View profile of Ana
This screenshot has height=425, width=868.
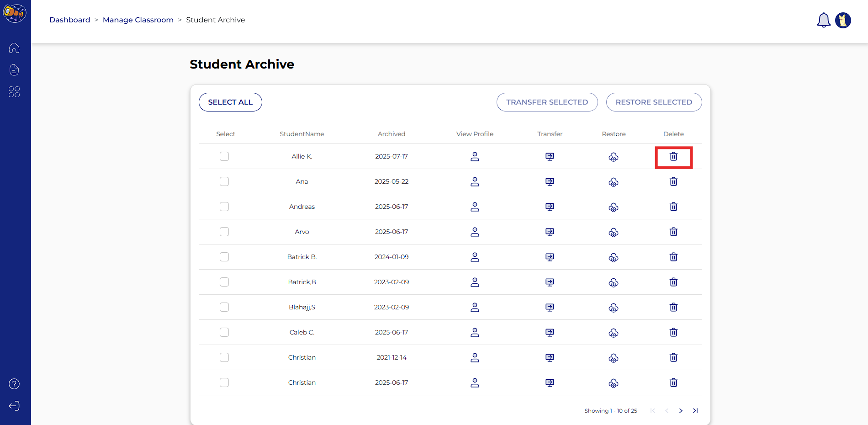point(475,182)
